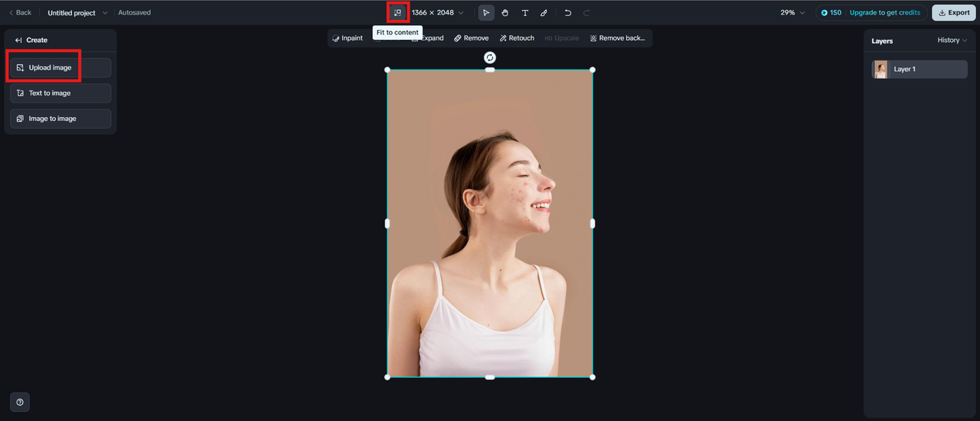The height and width of the screenshot is (421, 980).
Task: Click the Export button
Action: [954, 12]
